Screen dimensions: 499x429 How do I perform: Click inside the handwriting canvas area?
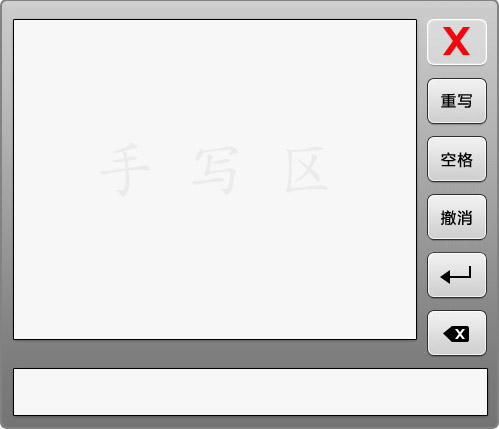click(215, 180)
